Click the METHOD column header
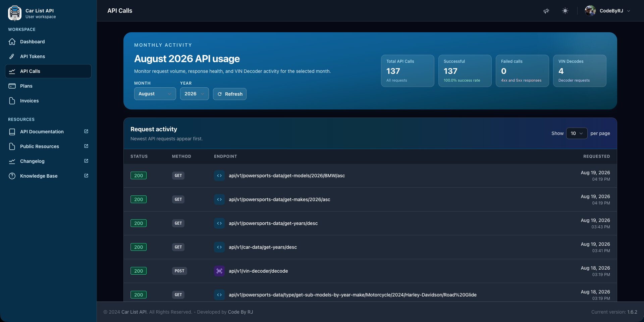The height and width of the screenshot is (322, 644). click(181, 156)
